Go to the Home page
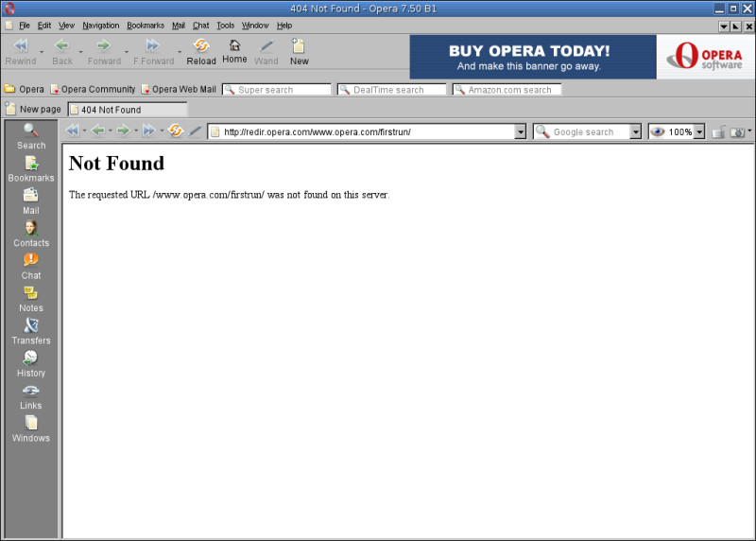Screen dimensions: 756x541 tap(234, 51)
